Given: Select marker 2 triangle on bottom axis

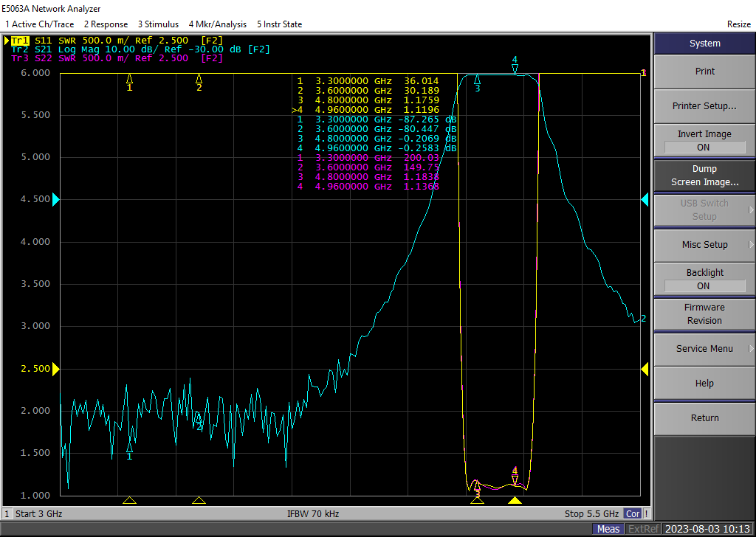Looking at the screenshot, I should (x=199, y=500).
